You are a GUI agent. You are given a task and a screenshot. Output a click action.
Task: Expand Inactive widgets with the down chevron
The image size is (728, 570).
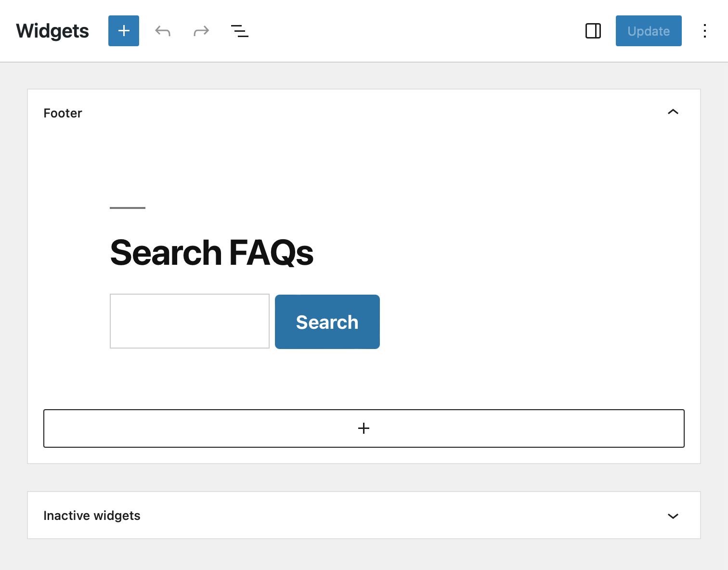coord(673,516)
